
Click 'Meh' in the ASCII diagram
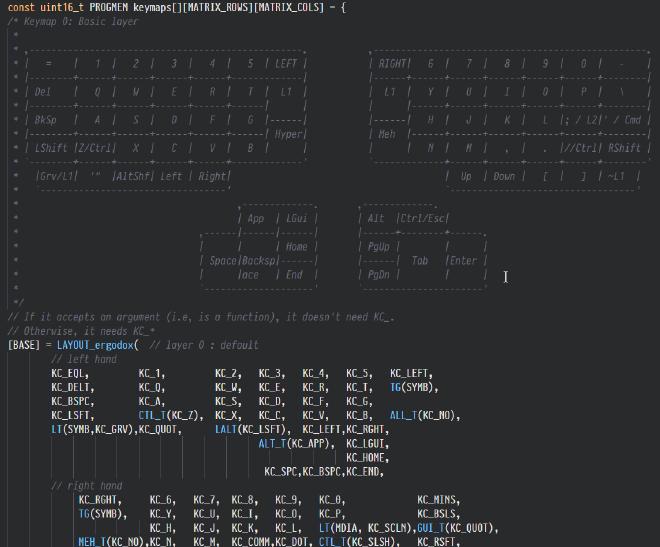386,135
